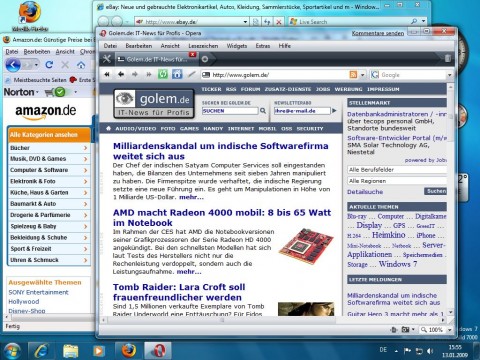Open Opera Widgets menu
This screenshot has height=360, width=480.
tap(237, 46)
